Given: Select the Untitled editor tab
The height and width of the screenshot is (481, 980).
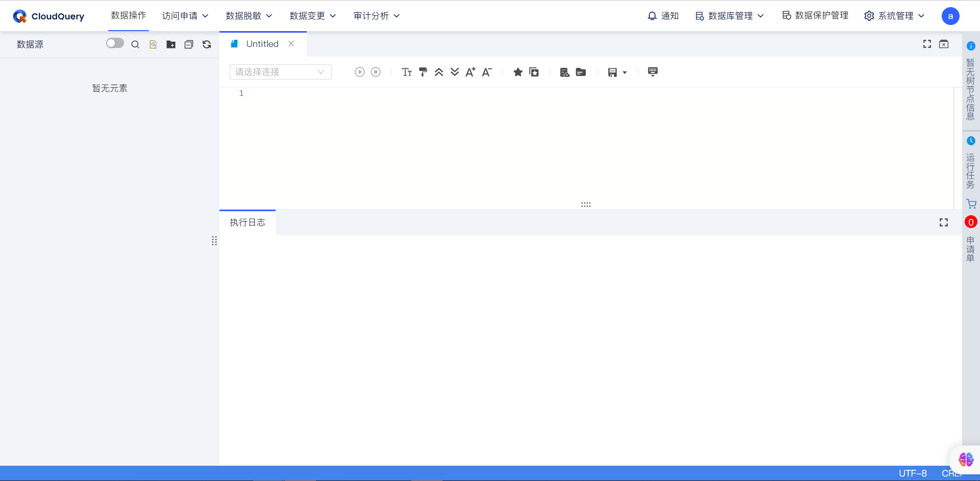Looking at the screenshot, I should pyautogui.click(x=262, y=44).
